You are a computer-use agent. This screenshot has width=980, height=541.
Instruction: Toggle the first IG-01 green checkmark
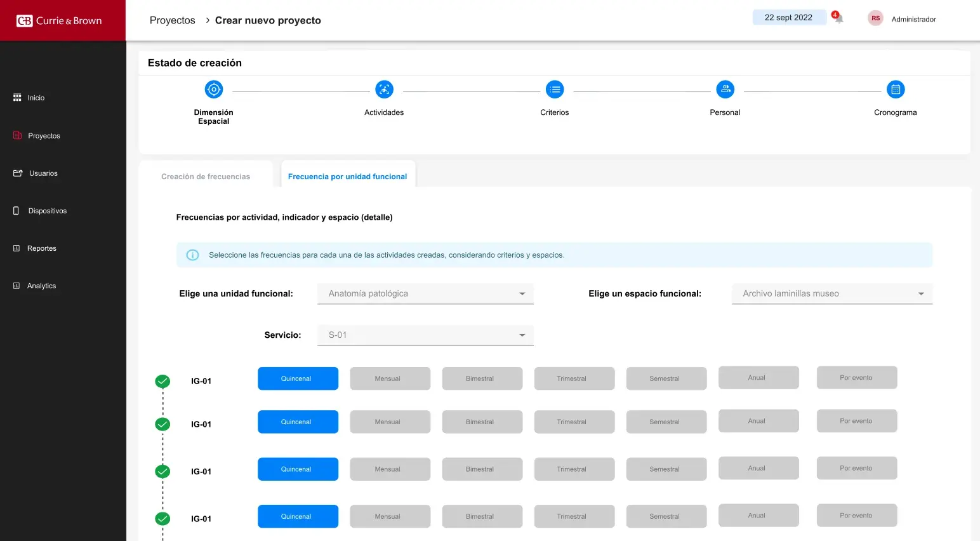coord(162,381)
